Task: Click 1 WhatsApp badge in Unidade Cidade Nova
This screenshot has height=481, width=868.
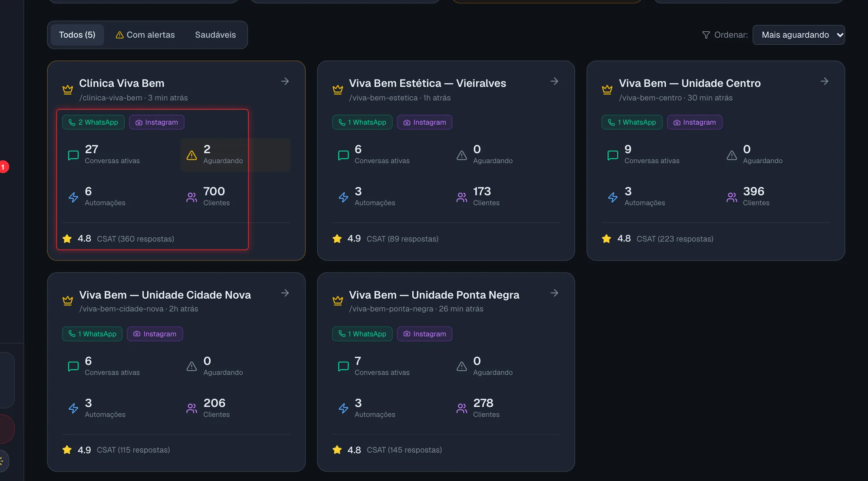Action: pos(92,334)
